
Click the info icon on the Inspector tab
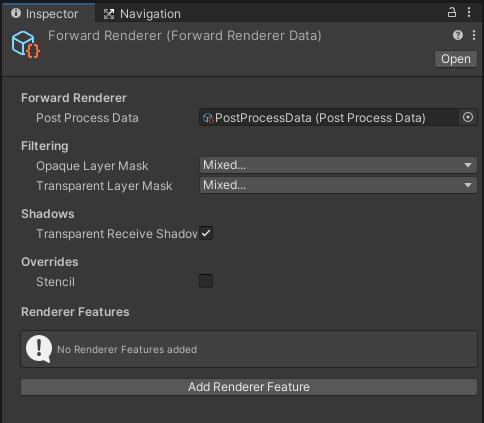16,13
